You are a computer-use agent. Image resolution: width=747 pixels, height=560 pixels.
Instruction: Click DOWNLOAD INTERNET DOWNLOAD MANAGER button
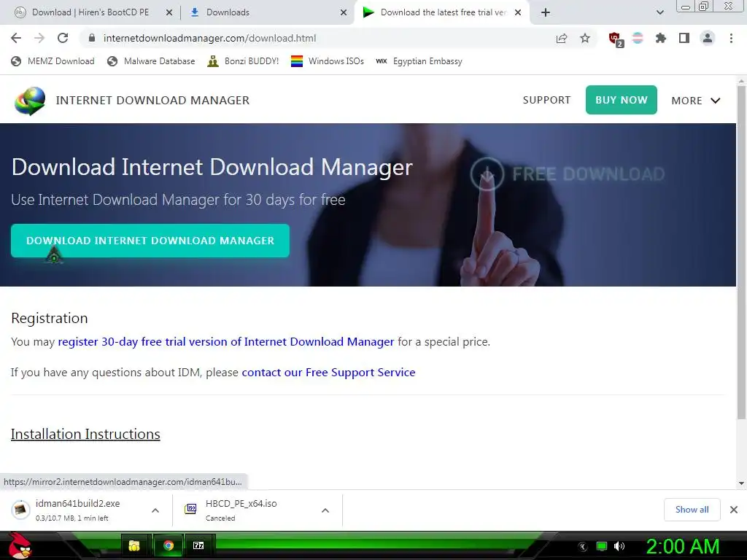(150, 241)
